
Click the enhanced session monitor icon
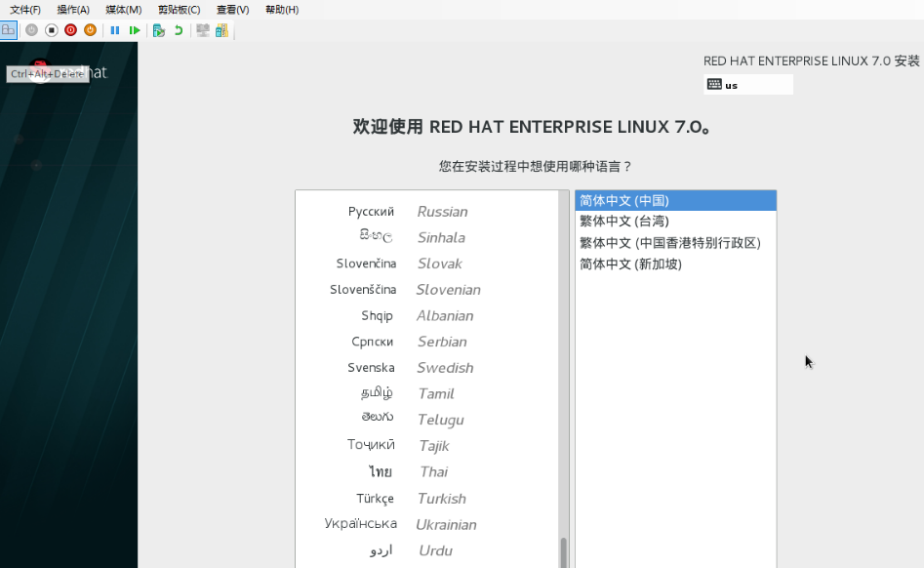click(x=202, y=30)
